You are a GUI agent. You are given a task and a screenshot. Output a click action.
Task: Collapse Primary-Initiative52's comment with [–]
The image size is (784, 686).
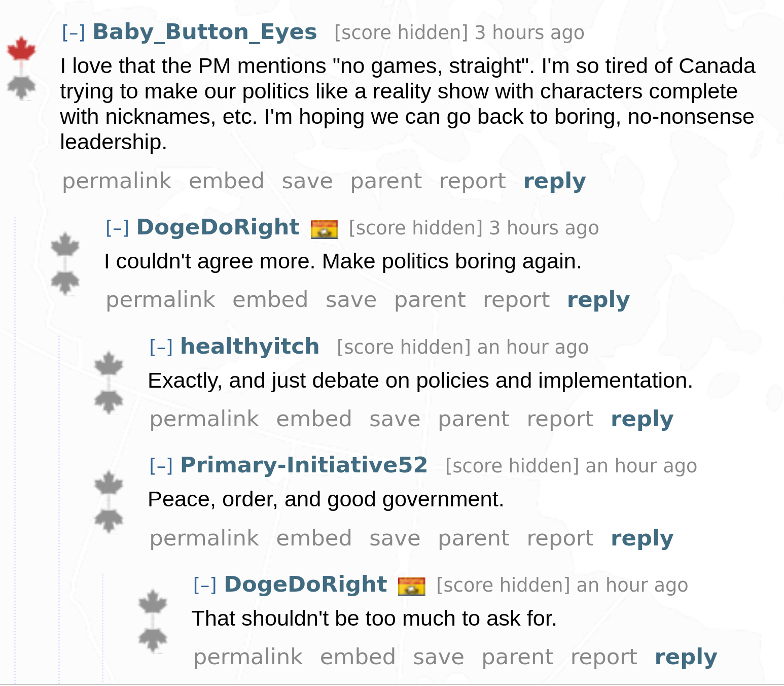161,466
